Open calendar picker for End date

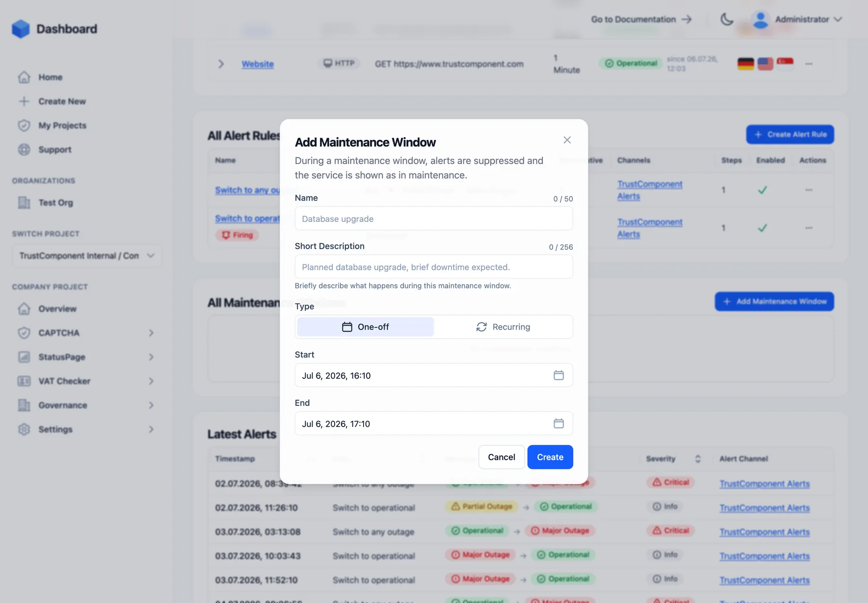[x=558, y=424]
